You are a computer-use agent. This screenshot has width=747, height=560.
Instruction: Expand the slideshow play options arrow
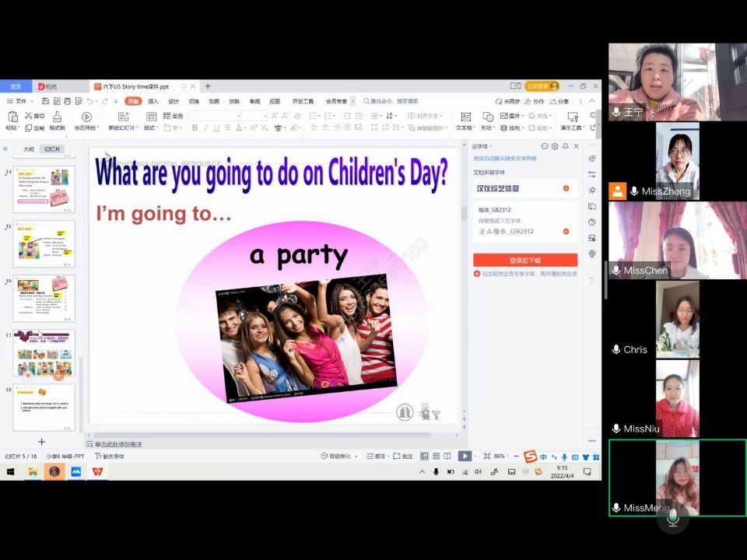click(475, 457)
